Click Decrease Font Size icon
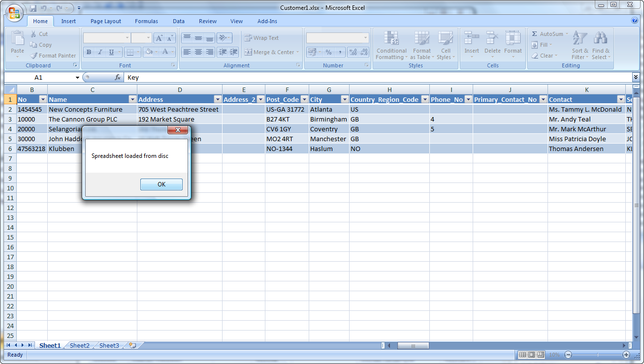This screenshot has width=644, height=364. point(170,38)
